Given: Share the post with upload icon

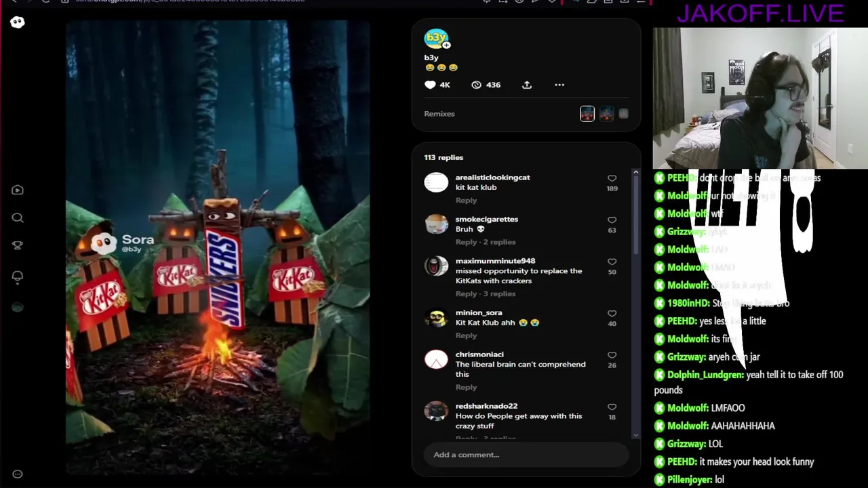Looking at the screenshot, I should 527,85.
